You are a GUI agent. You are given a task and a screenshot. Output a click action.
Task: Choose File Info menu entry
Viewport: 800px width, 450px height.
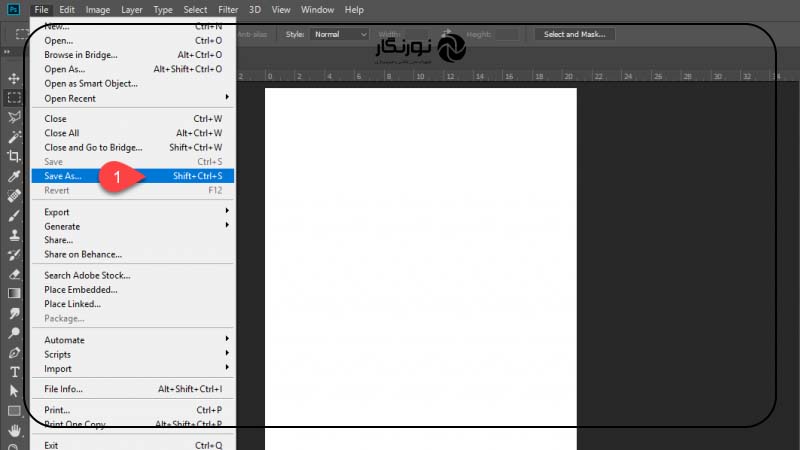coord(133,389)
